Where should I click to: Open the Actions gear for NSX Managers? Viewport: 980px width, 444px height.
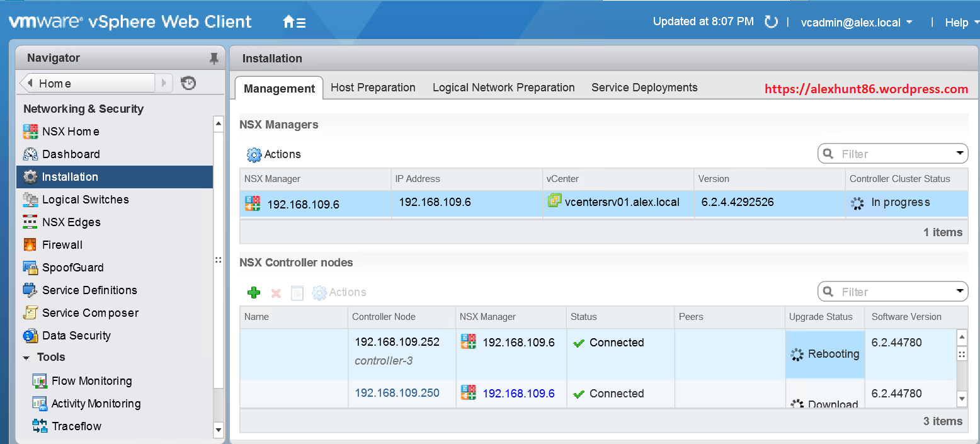click(x=254, y=154)
